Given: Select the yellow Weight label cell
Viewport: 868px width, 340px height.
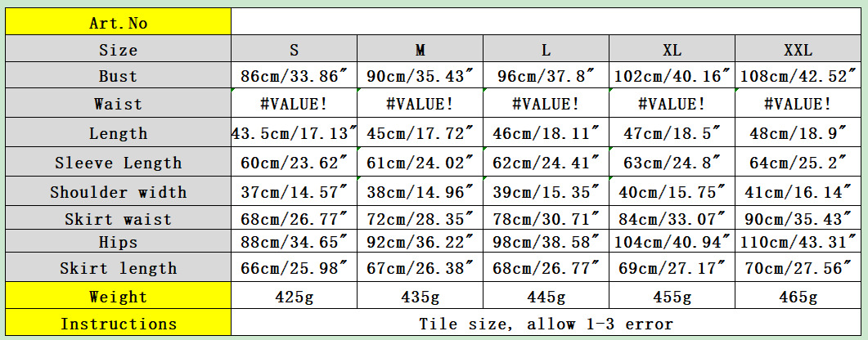Looking at the screenshot, I should (119, 297).
